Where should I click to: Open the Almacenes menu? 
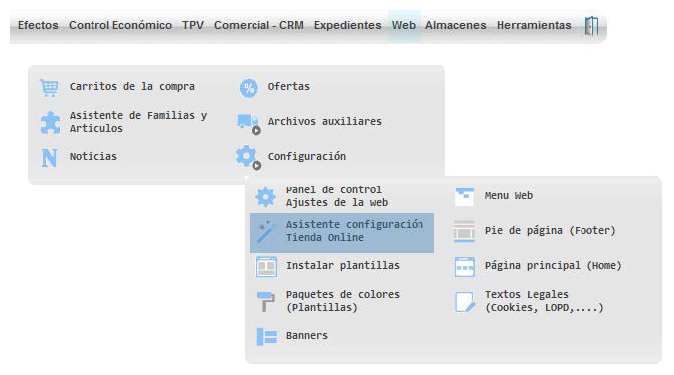point(456,25)
